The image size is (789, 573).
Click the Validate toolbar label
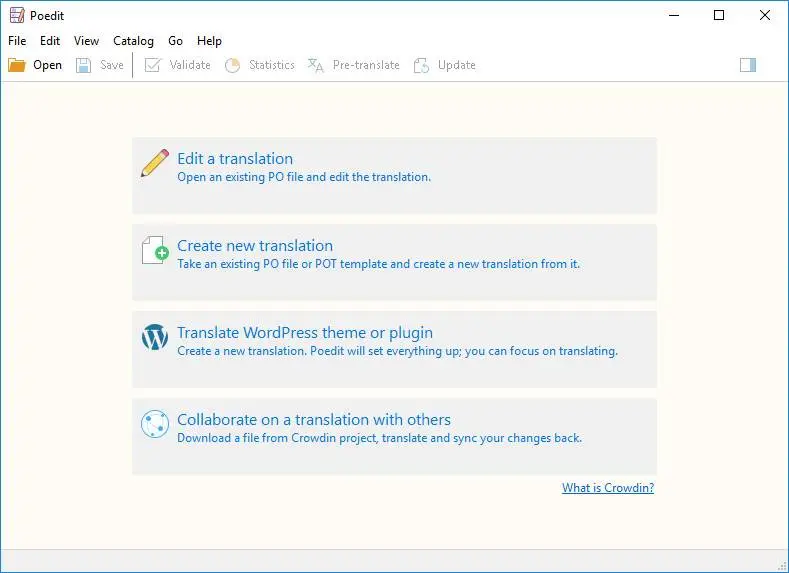[190, 65]
